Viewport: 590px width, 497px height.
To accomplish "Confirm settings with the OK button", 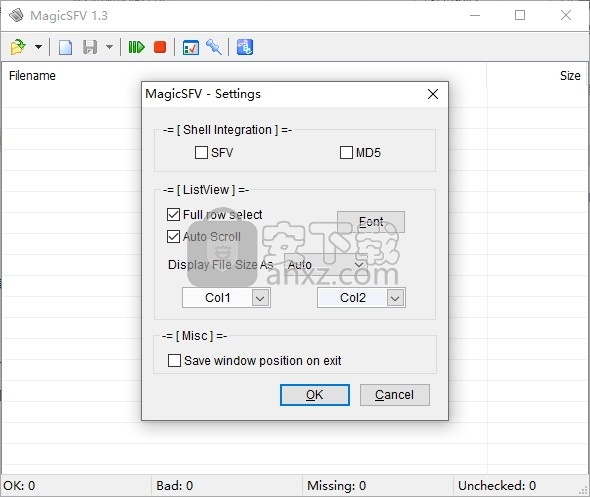I will [x=315, y=395].
